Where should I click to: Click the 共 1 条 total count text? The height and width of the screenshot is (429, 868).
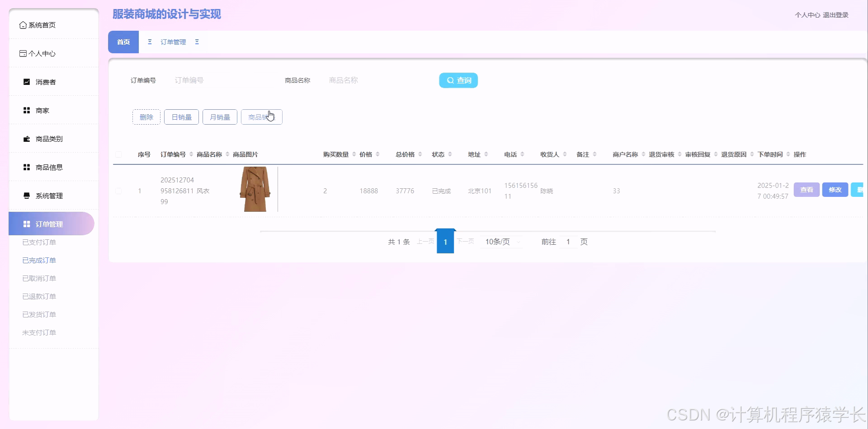[x=399, y=242]
